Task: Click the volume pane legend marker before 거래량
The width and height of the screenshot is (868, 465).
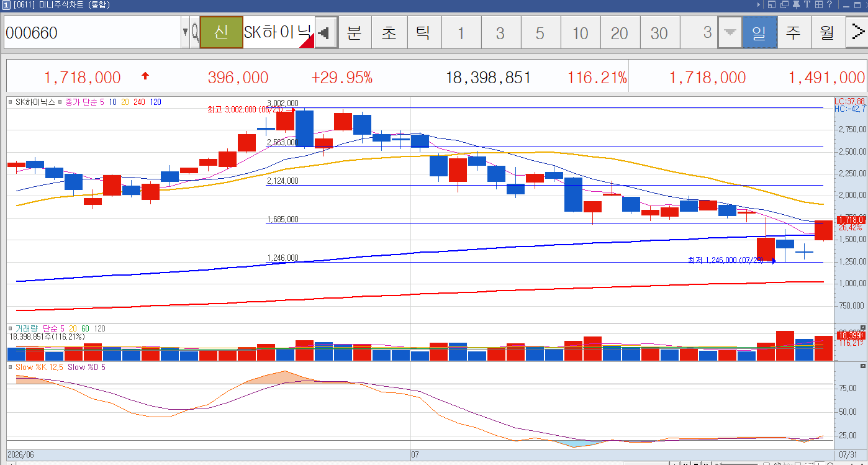Action: [11, 328]
